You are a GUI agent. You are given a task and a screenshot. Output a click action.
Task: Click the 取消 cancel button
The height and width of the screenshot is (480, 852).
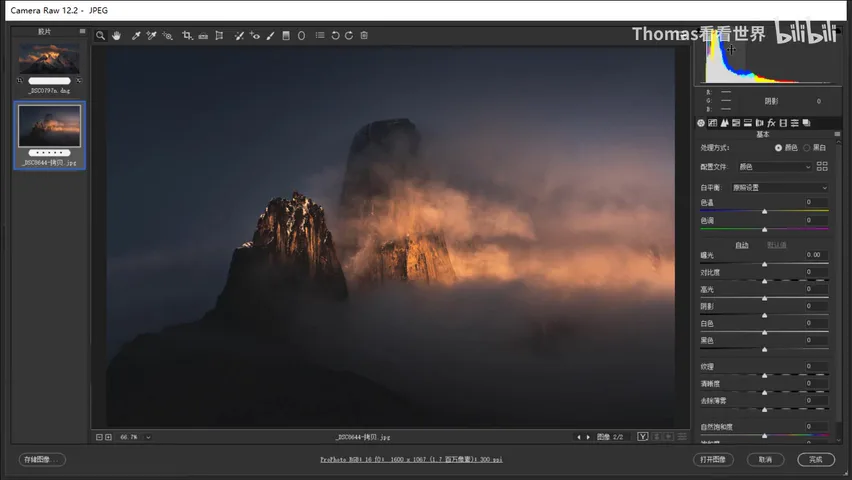coord(765,459)
